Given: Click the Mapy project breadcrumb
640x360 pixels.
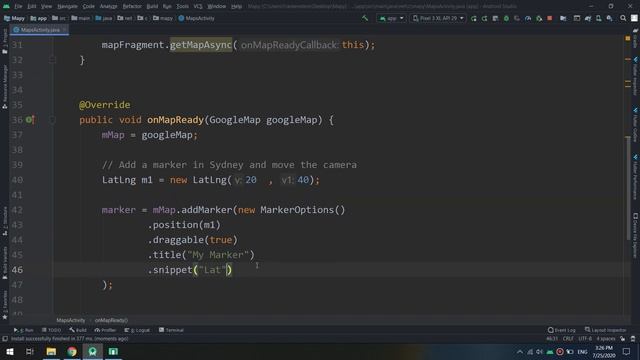Looking at the screenshot, I should (x=14, y=18).
